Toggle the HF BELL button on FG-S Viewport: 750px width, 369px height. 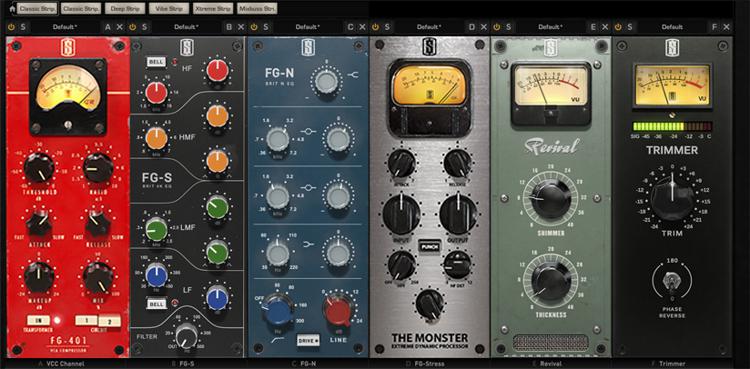coord(156,63)
